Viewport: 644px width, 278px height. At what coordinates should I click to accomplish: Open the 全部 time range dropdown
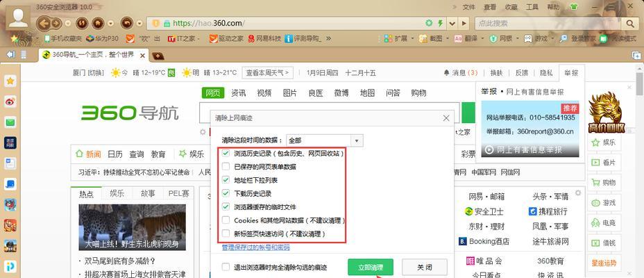(325, 140)
